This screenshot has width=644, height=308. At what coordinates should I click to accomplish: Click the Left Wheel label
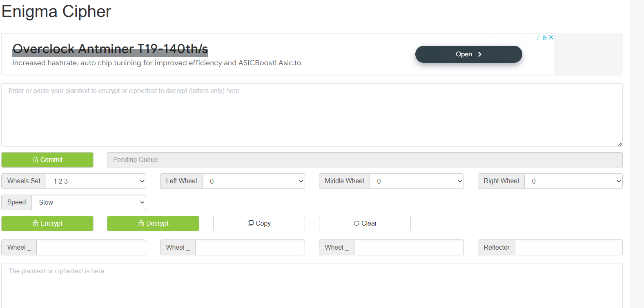(181, 181)
